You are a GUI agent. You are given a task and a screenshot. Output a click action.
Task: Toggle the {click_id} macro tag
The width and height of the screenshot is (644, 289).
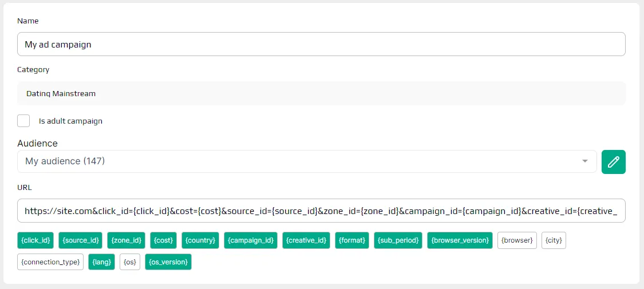click(35, 240)
